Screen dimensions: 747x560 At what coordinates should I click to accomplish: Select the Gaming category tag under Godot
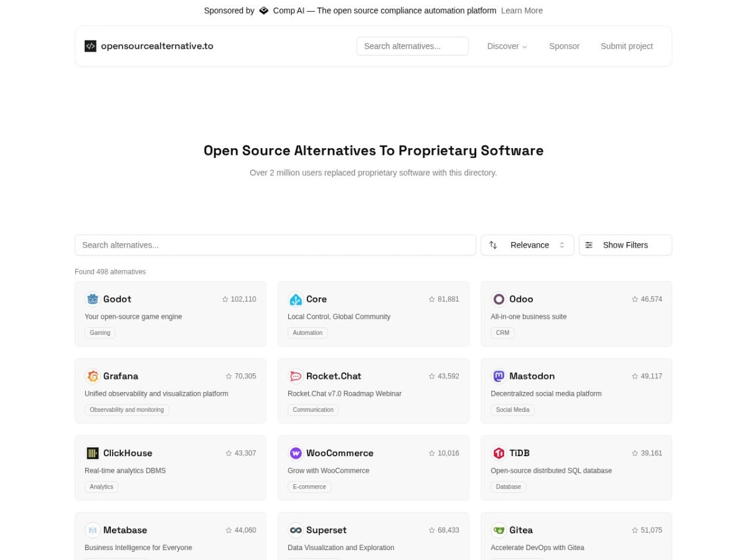click(100, 332)
